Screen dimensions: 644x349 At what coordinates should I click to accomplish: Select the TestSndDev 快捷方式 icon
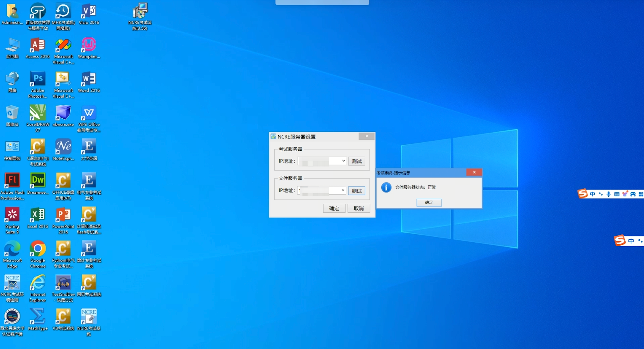point(63,288)
